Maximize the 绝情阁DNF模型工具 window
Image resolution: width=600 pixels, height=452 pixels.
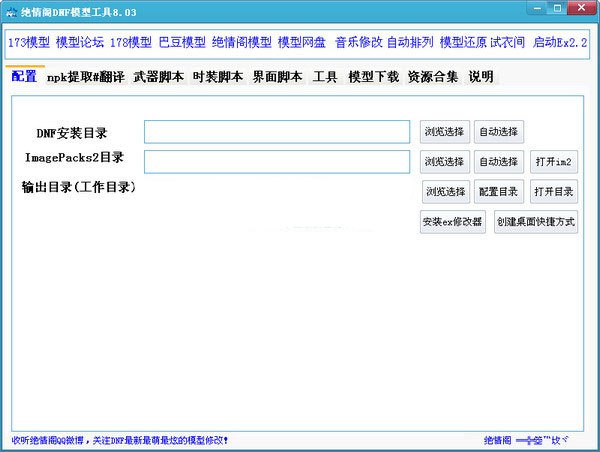[557, 8]
